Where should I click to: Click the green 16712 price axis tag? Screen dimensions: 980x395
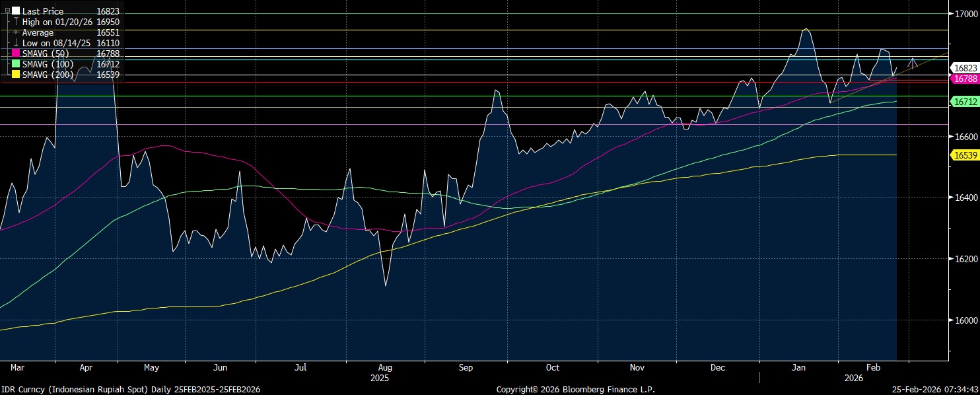pyautogui.click(x=964, y=102)
